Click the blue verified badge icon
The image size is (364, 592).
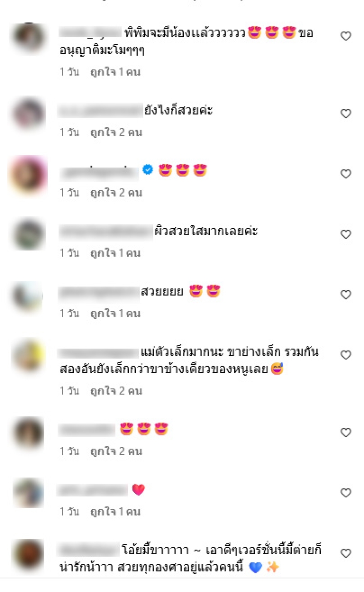(147, 170)
